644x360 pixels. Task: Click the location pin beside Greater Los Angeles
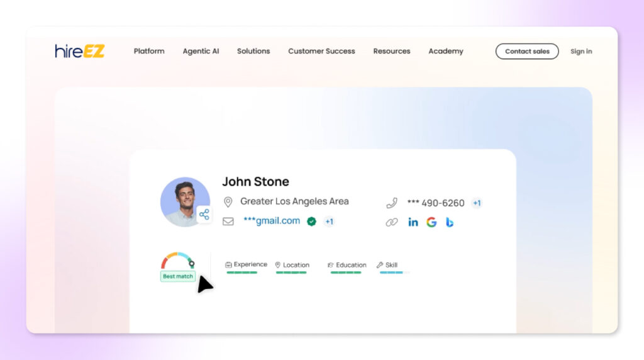coord(228,202)
